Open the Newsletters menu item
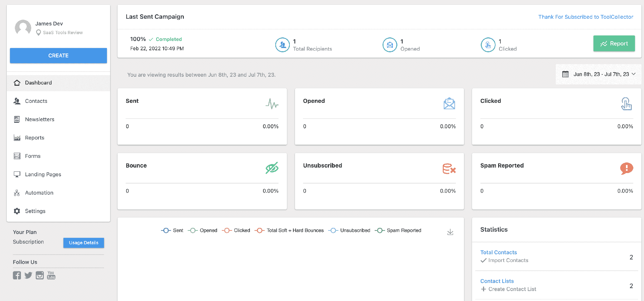This screenshot has height=301, width=644. [40, 119]
